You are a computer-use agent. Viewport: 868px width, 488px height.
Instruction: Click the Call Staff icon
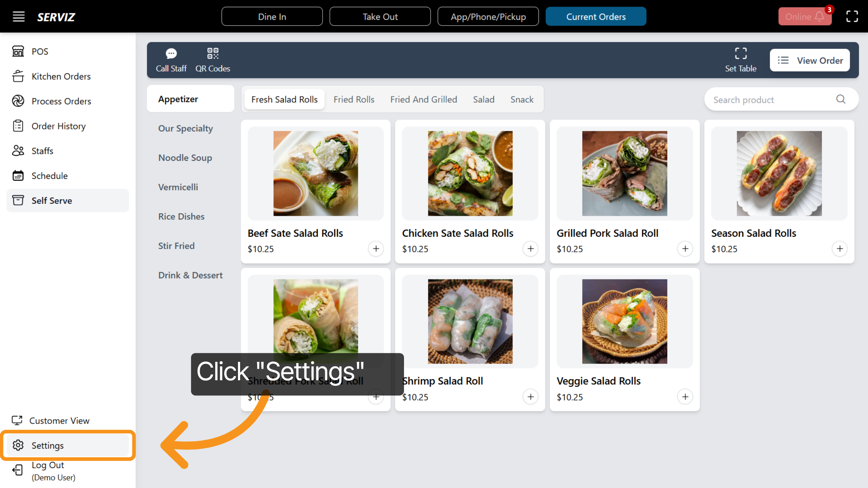click(x=171, y=53)
